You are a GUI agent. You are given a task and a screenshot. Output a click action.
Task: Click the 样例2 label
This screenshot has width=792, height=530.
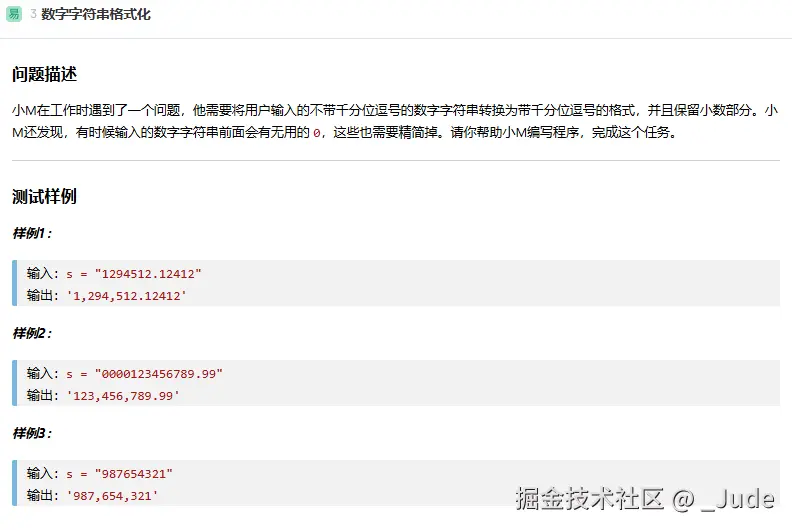pos(32,333)
